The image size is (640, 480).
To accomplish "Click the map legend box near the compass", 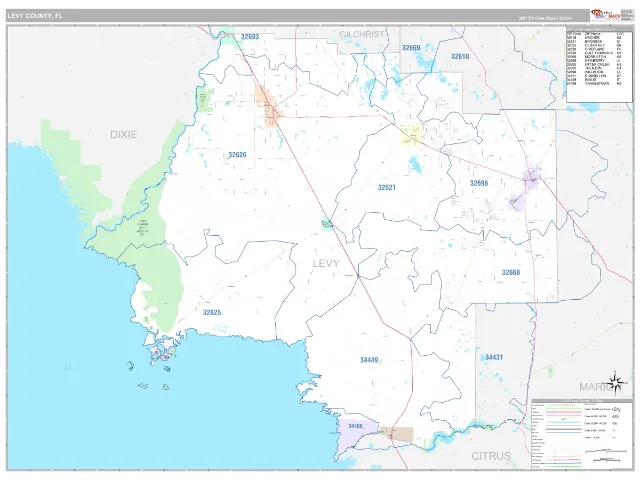I will (x=582, y=435).
